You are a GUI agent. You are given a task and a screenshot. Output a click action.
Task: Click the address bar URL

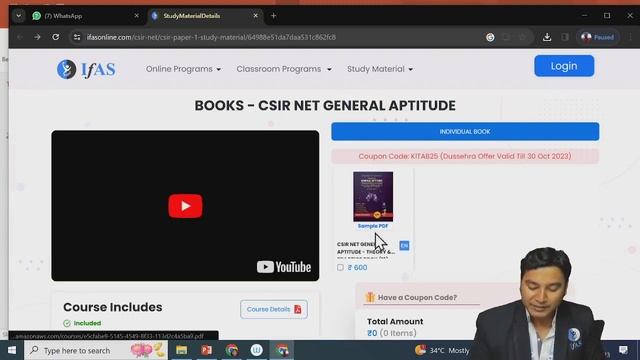211,37
